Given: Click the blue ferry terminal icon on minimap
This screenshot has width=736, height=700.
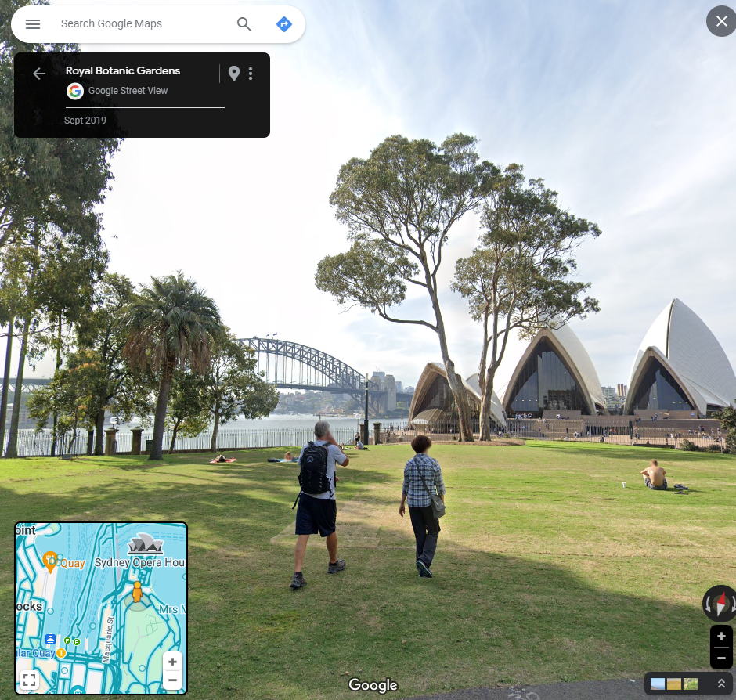Looking at the screenshot, I should [51, 640].
